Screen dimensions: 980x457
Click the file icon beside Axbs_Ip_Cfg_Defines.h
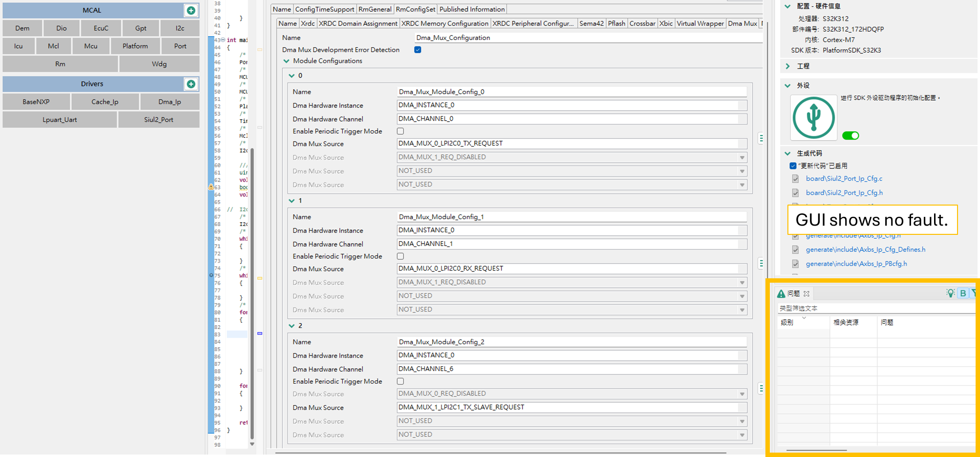(795, 249)
